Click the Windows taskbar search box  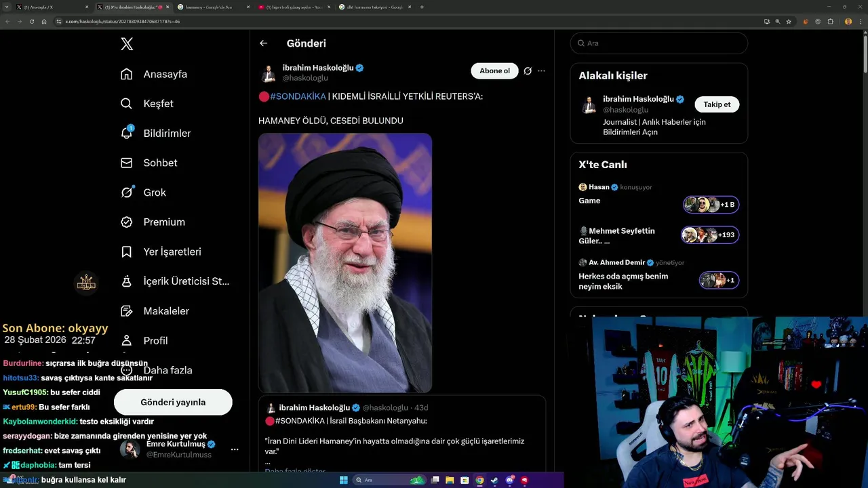(x=390, y=481)
